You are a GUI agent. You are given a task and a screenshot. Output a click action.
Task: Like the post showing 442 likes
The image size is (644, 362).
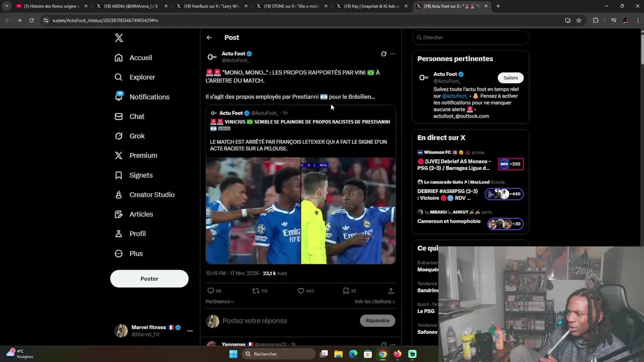305,291
